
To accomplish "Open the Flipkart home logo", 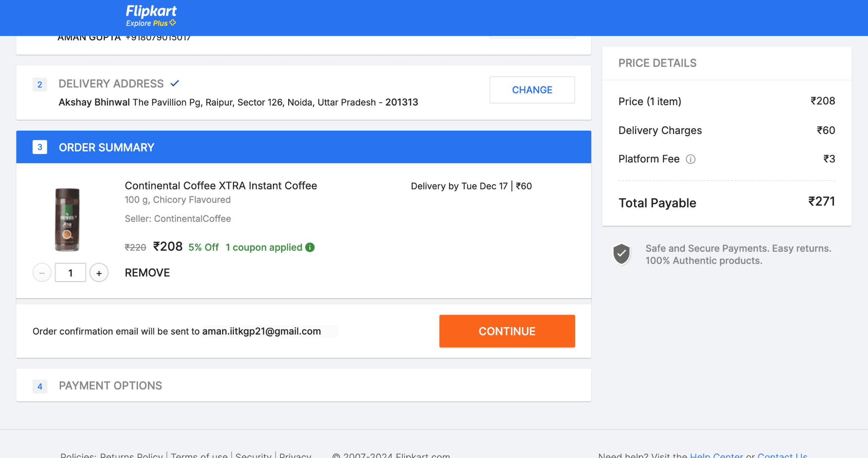I will tap(151, 11).
